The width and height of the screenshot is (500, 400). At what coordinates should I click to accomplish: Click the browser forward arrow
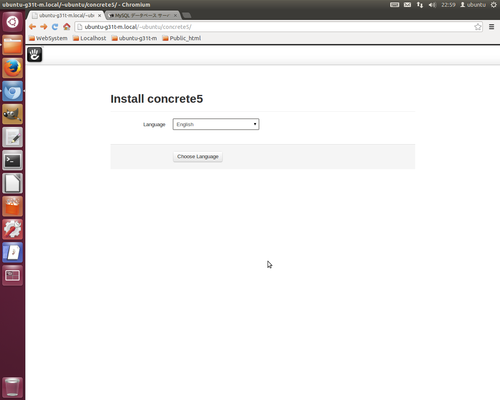(x=44, y=27)
